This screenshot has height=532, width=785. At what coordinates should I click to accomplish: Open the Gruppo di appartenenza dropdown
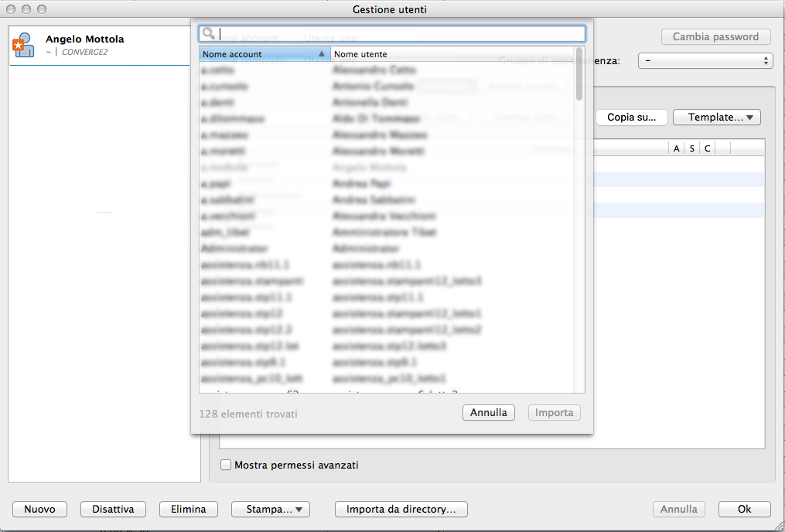click(705, 60)
